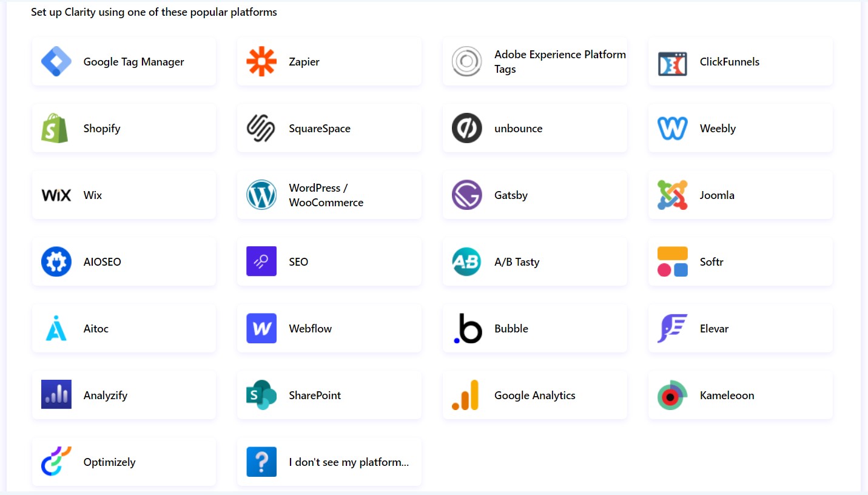Click the orange Google Analytics icon
868x495 pixels.
(466, 395)
